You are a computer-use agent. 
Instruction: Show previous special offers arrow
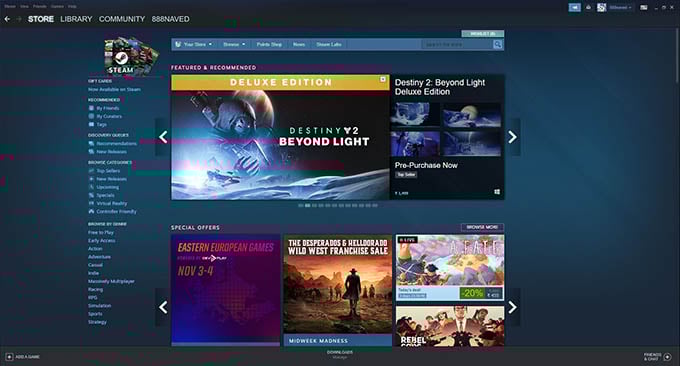(163, 307)
